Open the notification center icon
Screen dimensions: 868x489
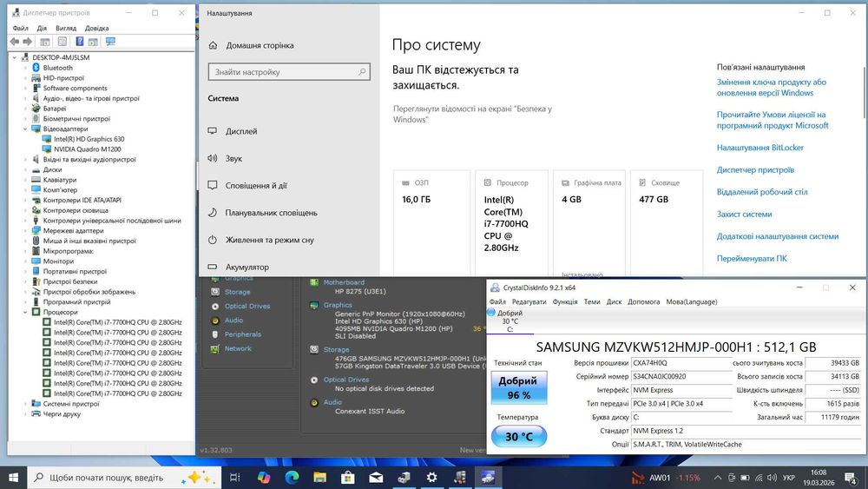pyautogui.click(x=851, y=478)
